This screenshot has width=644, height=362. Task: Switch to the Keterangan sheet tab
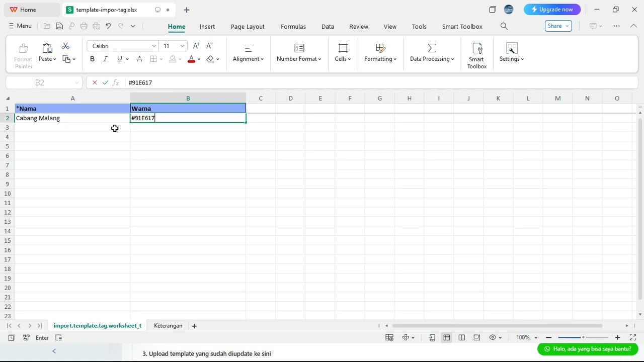(x=168, y=326)
